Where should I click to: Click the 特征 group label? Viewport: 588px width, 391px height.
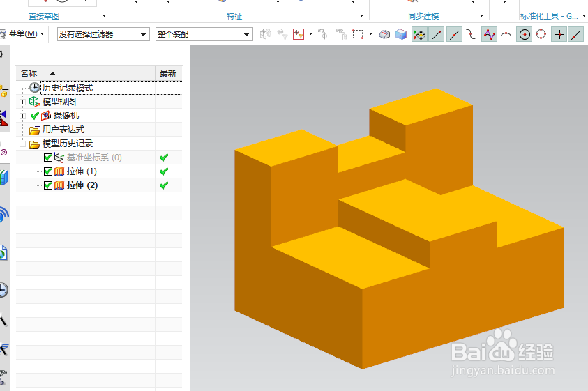click(x=234, y=16)
